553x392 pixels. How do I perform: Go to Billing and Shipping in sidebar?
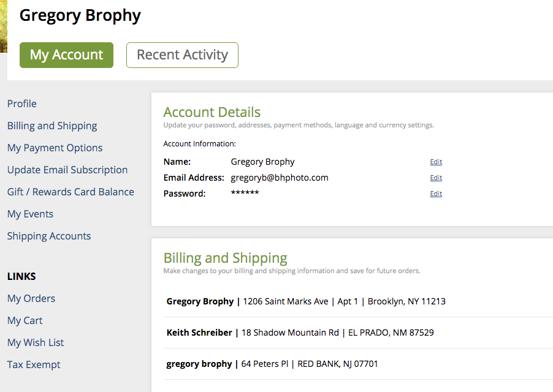[52, 126]
